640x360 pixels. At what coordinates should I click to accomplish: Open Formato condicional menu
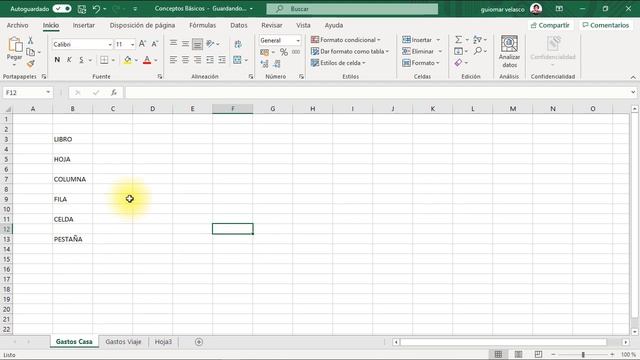point(346,40)
